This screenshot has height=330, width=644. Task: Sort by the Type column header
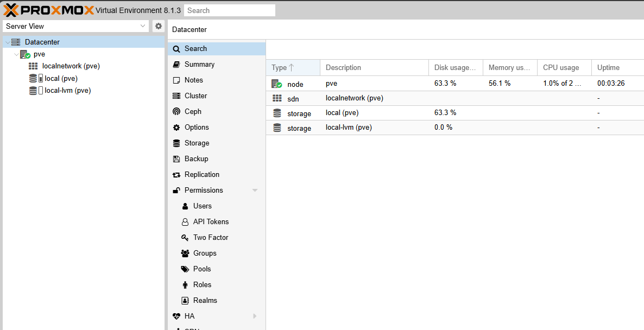pyautogui.click(x=293, y=68)
